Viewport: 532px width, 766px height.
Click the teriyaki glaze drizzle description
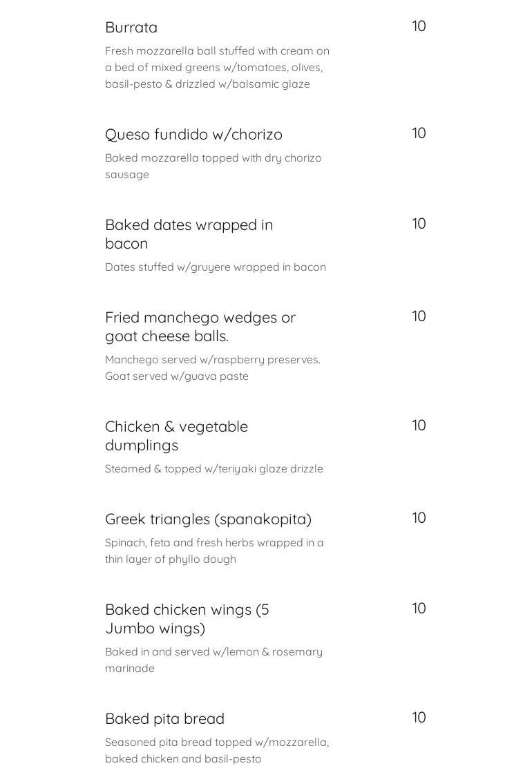coord(213,469)
